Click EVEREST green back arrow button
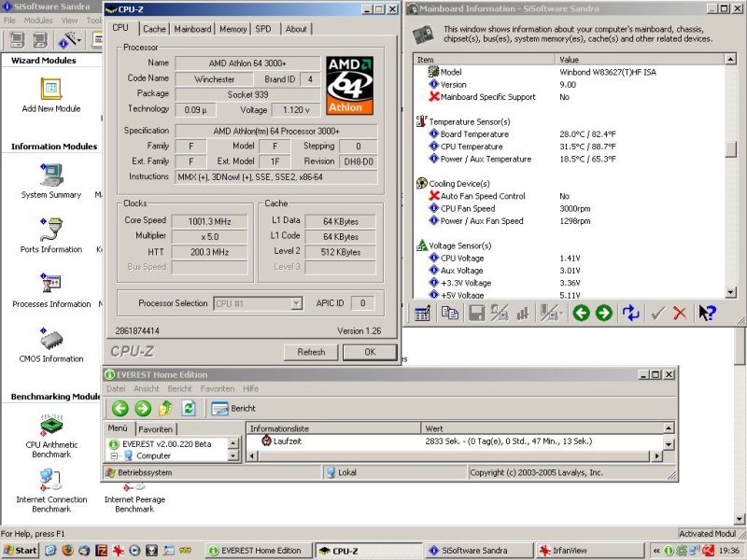 (120, 408)
